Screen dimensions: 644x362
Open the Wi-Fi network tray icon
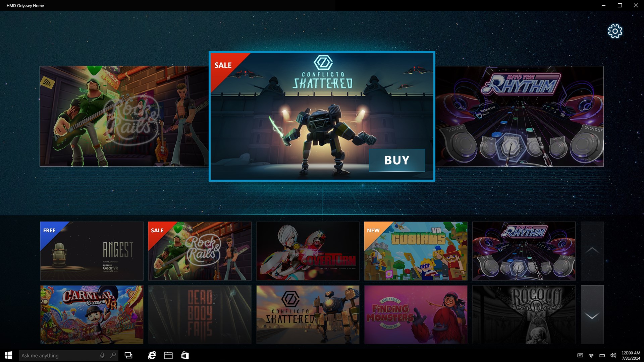tap(591, 355)
